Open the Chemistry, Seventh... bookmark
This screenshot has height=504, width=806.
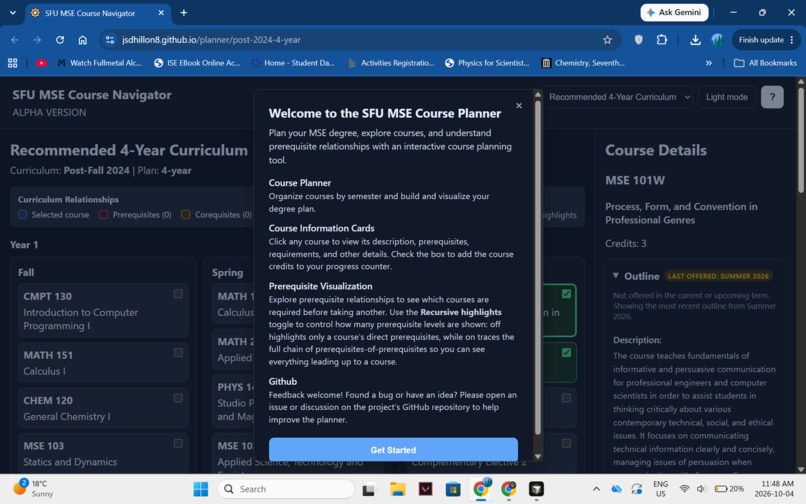[x=583, y=63]
